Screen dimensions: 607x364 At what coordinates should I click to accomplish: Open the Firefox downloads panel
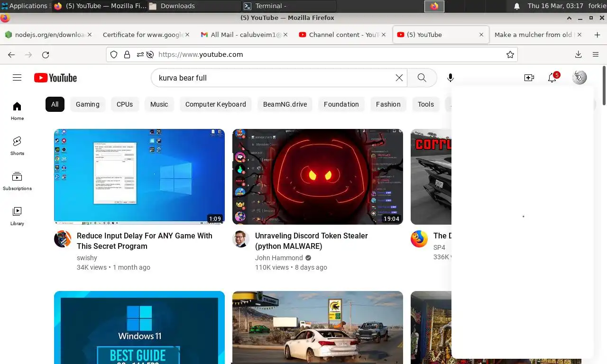coord(578,55)
